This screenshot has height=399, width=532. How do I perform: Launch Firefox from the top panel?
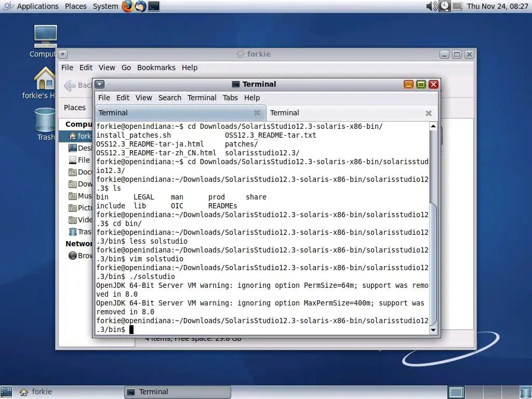tap(128, 6)
